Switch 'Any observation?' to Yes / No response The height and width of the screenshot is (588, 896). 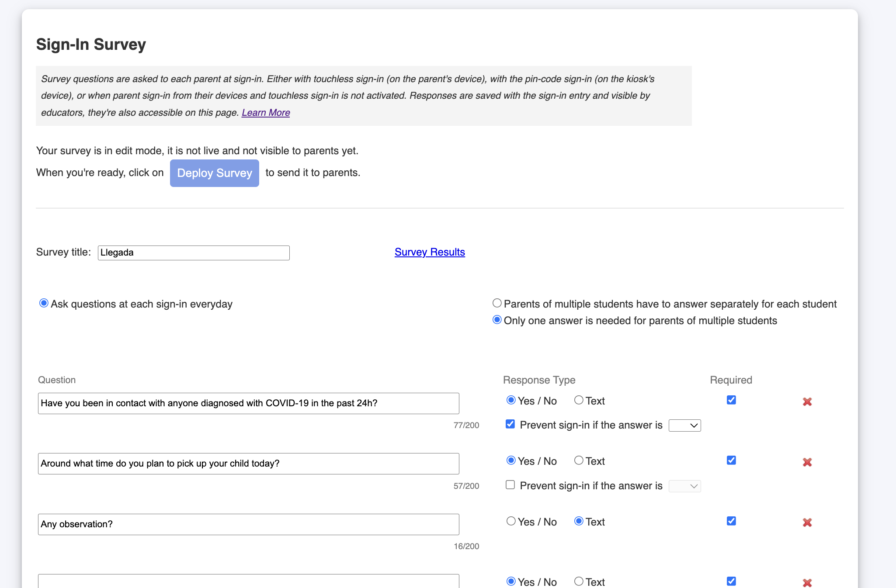(x=511, y=521)
